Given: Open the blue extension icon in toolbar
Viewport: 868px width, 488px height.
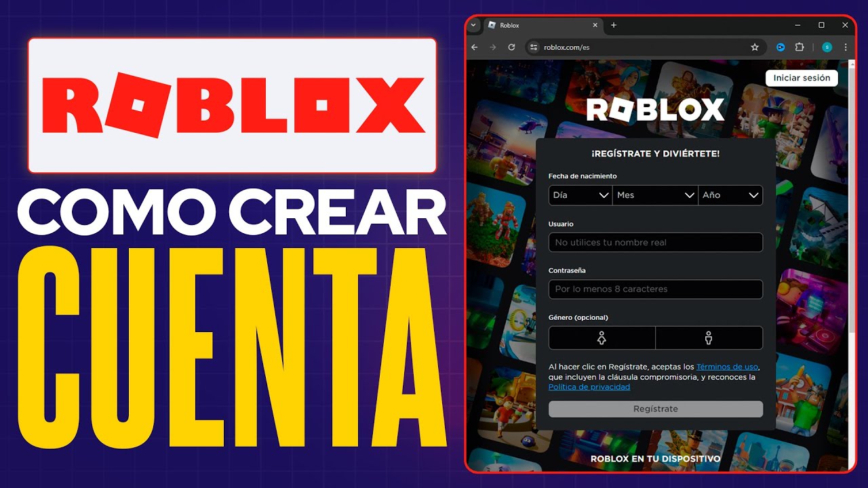Looking at the screenshot, I should [x=781, y=47].
